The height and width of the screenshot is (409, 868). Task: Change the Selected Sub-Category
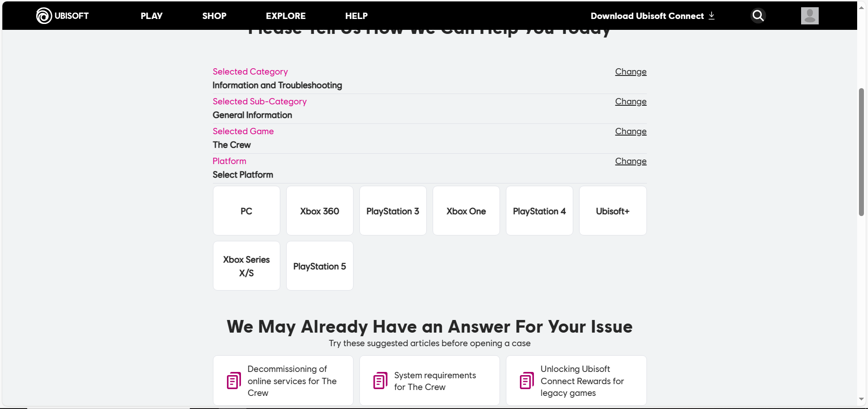(630, 102)
